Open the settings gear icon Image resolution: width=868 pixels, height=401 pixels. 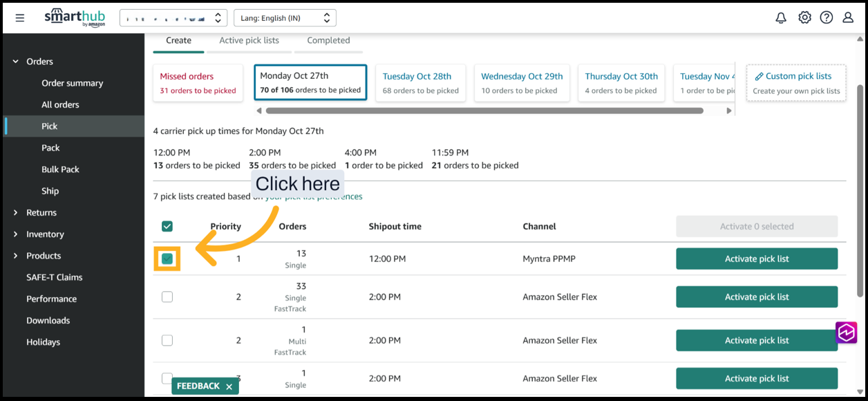(x=804, y=18)
